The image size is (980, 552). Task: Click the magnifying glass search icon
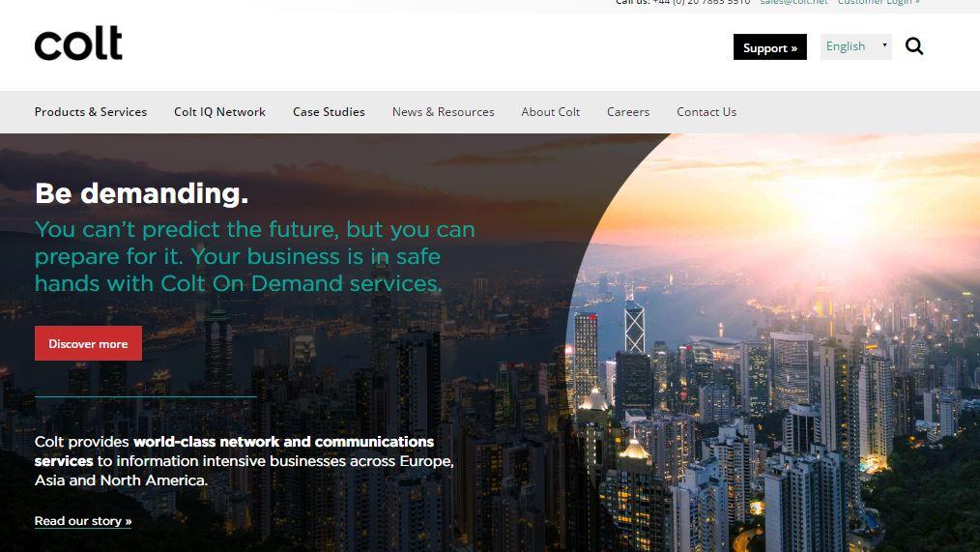[x=913, y=46]
